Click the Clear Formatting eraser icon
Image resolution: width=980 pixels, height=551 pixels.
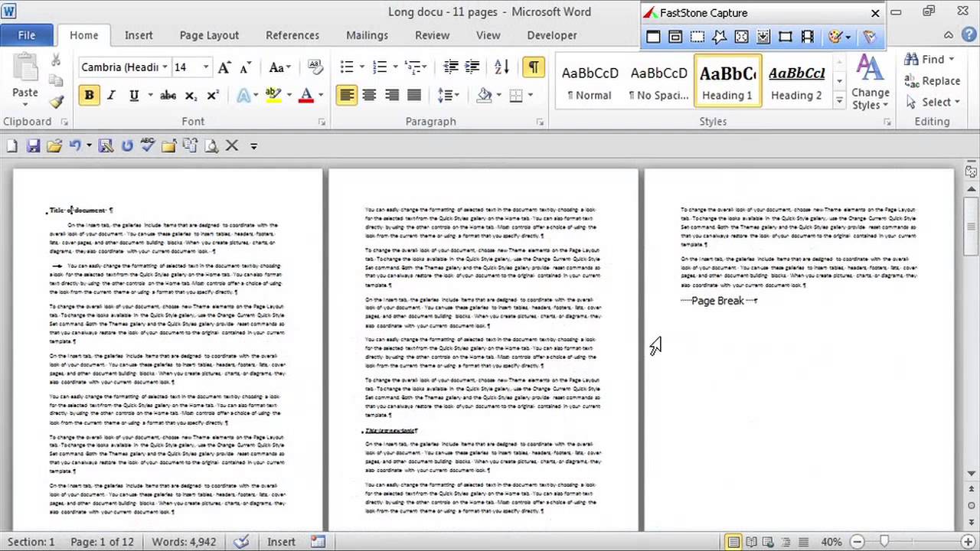[x=315, y=67]
